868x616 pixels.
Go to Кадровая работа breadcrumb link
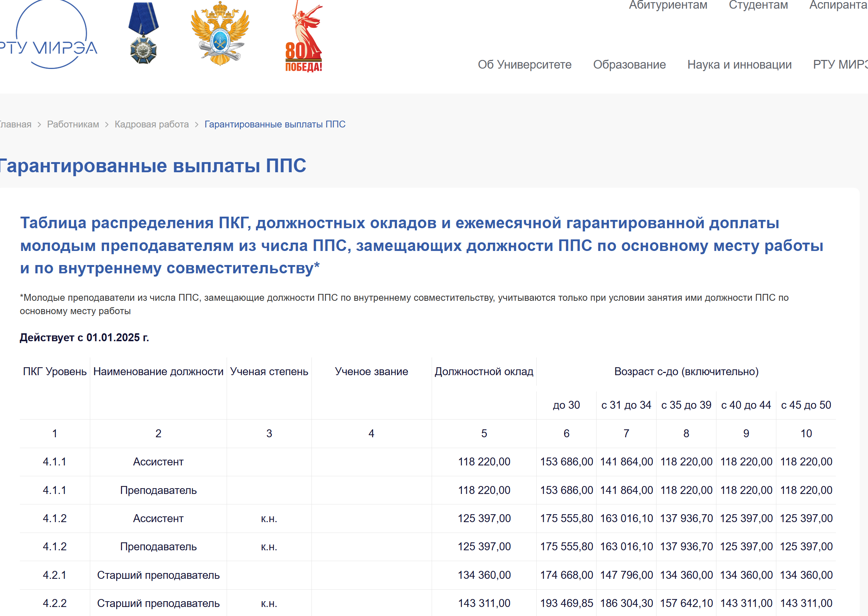[152, 125]
